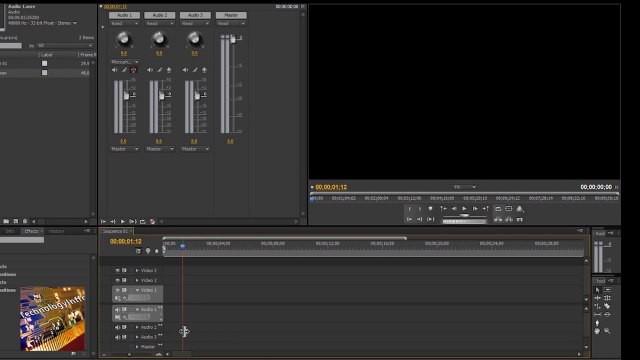Enable record on Audio 3 mixer channel
The height and width of the screenshot is (360, 640).
pos(204,70)
